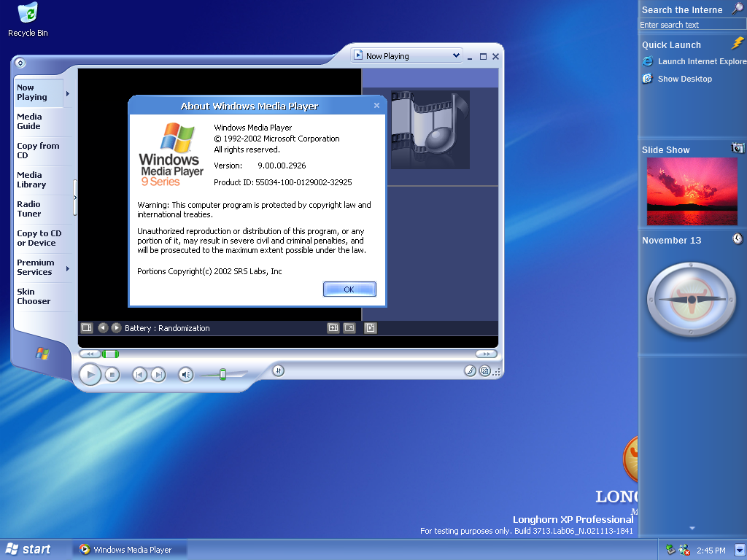The width and height of the screenshot is (747, 560).
Task: Click the film and music note album art
Action: tap(430, 130)
